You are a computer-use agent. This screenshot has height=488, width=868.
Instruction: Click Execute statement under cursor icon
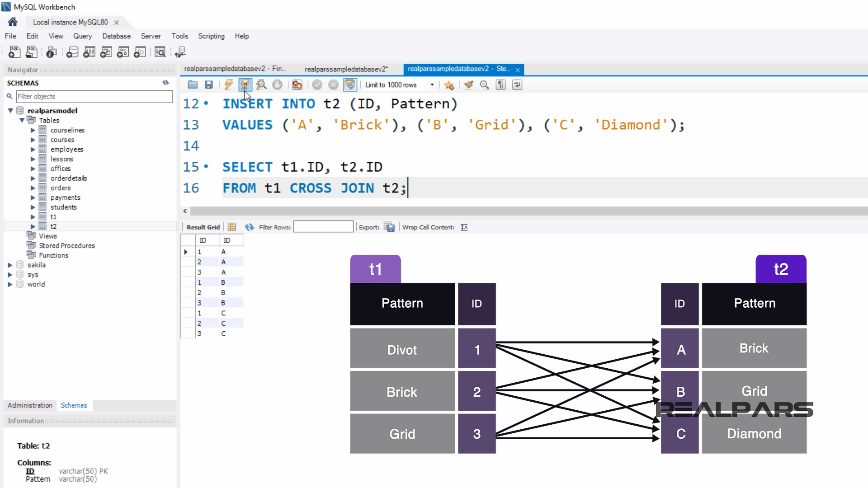pos(245,84)
